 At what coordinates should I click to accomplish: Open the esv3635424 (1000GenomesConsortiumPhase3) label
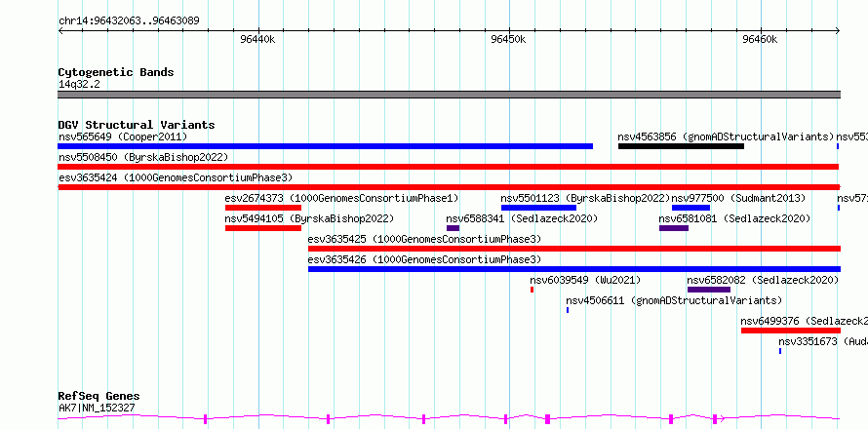click(176, 177)
